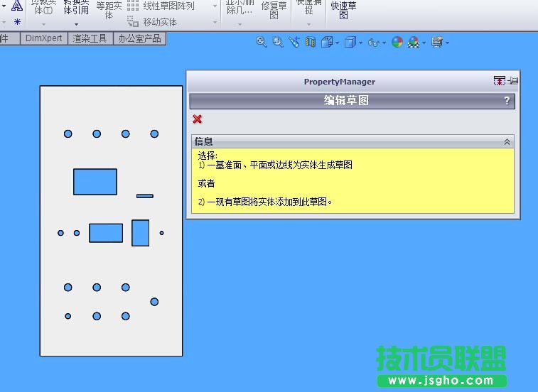Click the Section View icon

311,42
